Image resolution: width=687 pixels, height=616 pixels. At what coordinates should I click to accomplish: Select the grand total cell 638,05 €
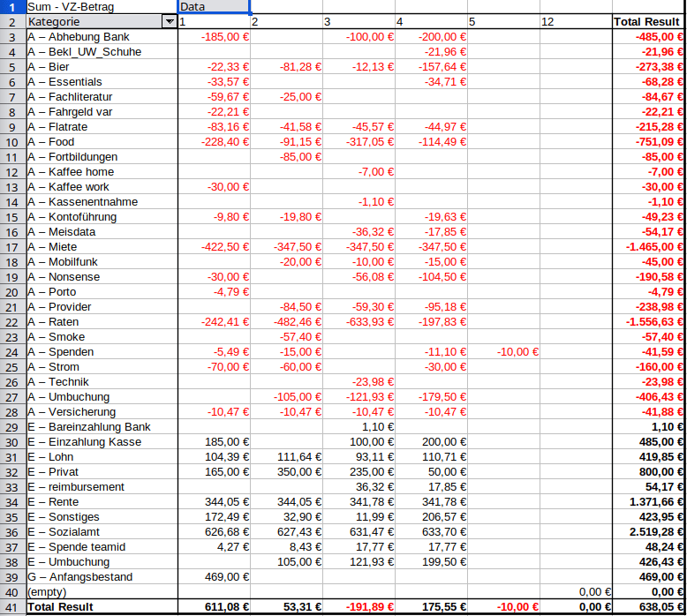click(648, 607)
